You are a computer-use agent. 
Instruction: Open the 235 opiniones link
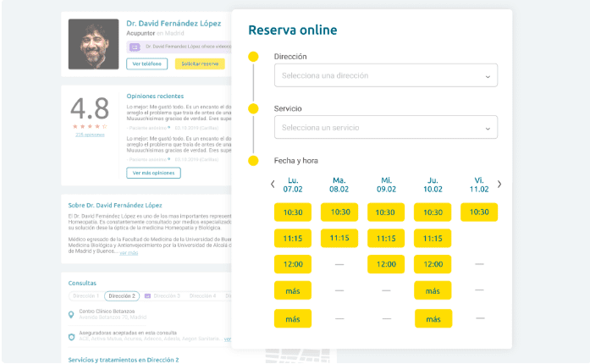90,135
